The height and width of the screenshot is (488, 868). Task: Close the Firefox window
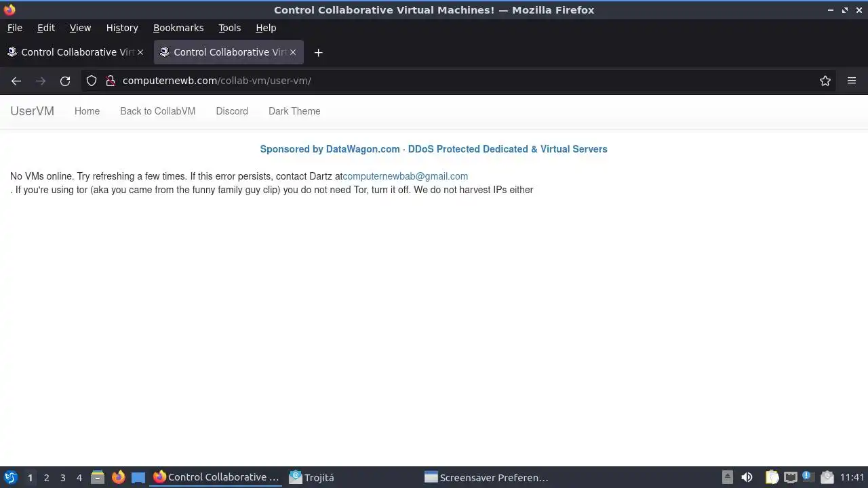click(859, 10)
